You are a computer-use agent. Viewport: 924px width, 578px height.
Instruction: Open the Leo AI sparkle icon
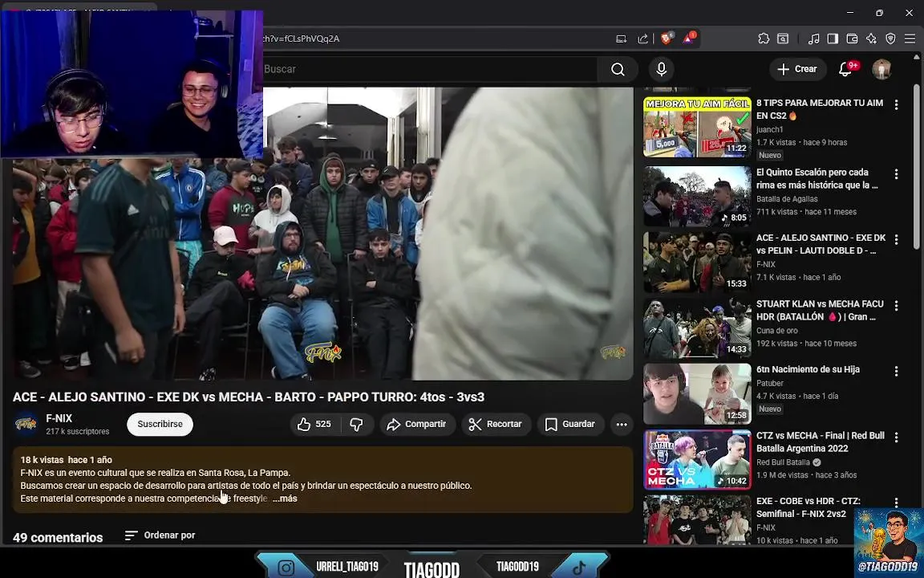coord(871,39)
